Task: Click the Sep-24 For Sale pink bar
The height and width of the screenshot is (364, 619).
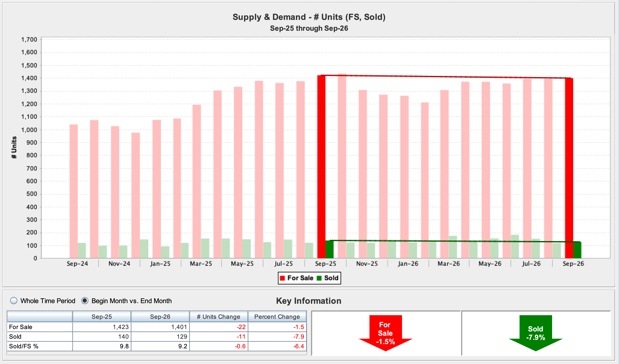Action: point(74,191)
